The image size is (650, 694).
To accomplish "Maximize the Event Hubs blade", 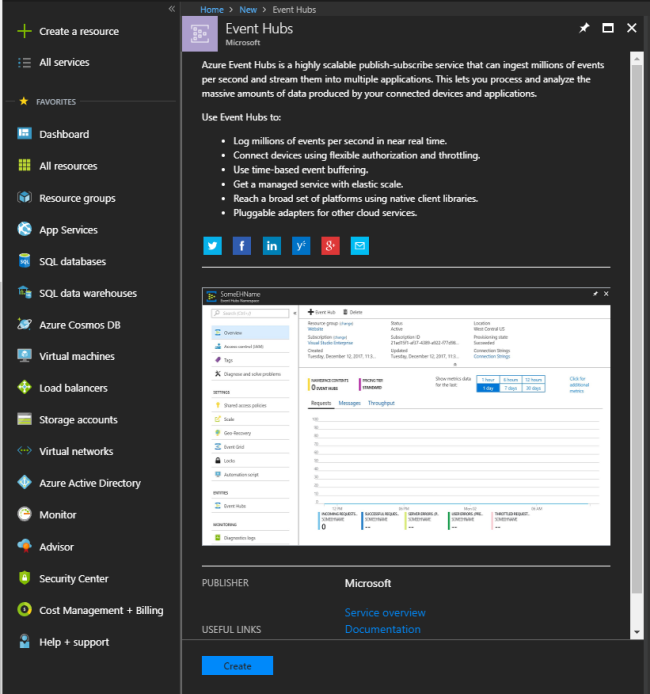I will 608,28.
